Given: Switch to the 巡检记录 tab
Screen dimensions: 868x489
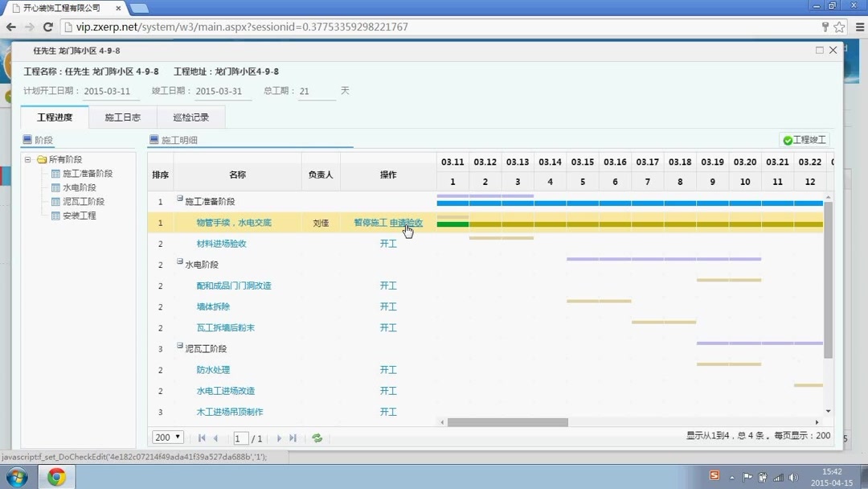Looking at the screenshot, I should tap(190, 116).
